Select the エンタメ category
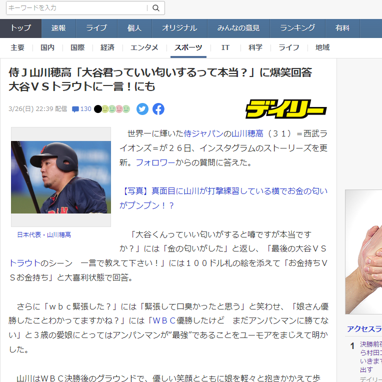This screenshot has height=382, width=382. 144,48
